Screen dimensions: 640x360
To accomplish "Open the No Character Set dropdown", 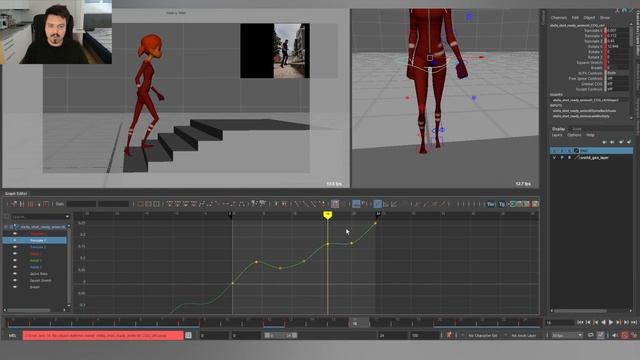I will tap(483, 335).
